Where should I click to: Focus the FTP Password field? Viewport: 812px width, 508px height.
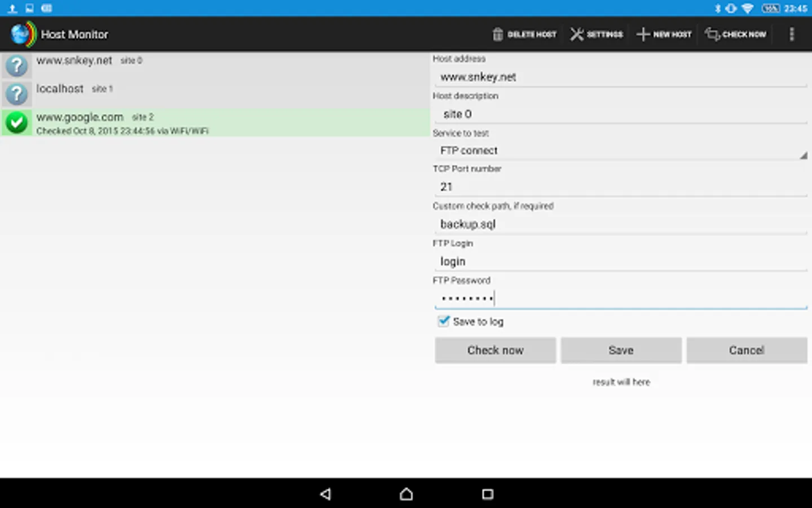pos(620,298)
